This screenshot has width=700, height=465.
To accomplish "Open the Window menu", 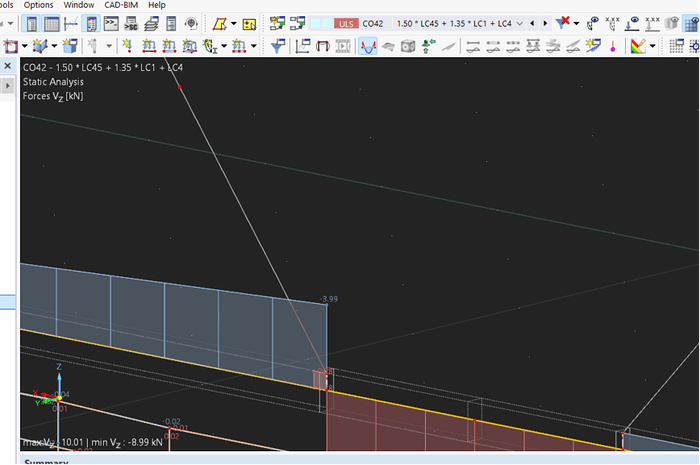I will click(x=79, y=5).
